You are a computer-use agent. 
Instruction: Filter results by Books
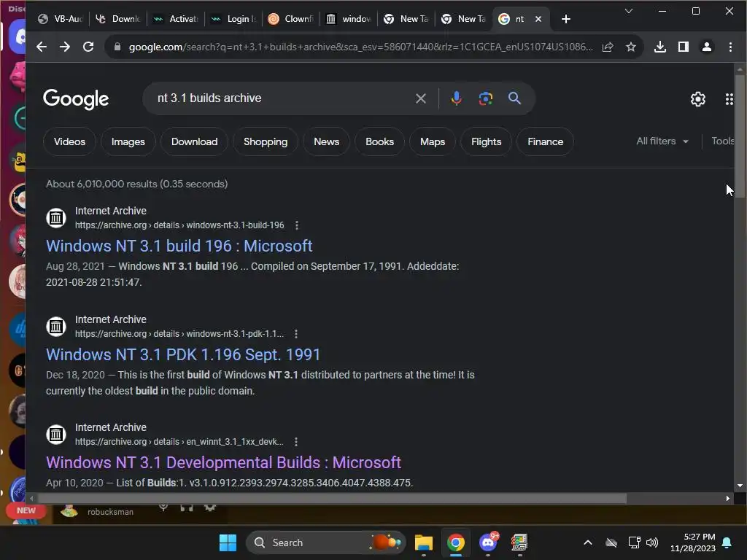click(379, 142)
